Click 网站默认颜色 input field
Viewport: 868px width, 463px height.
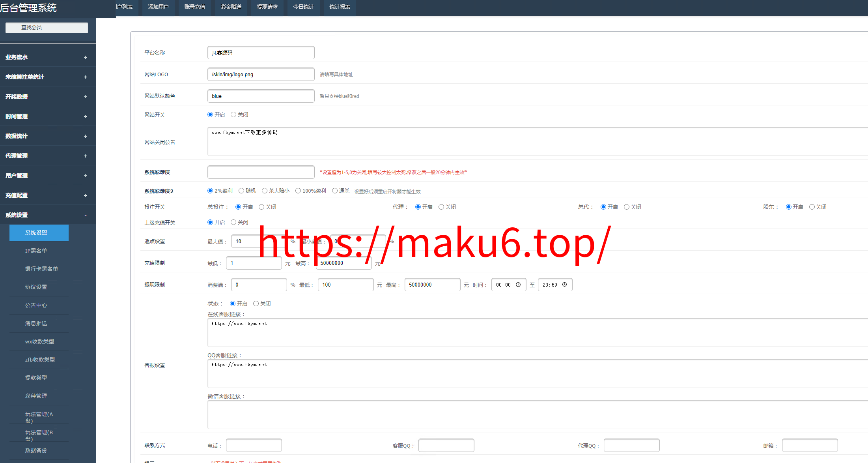[261, 96]
